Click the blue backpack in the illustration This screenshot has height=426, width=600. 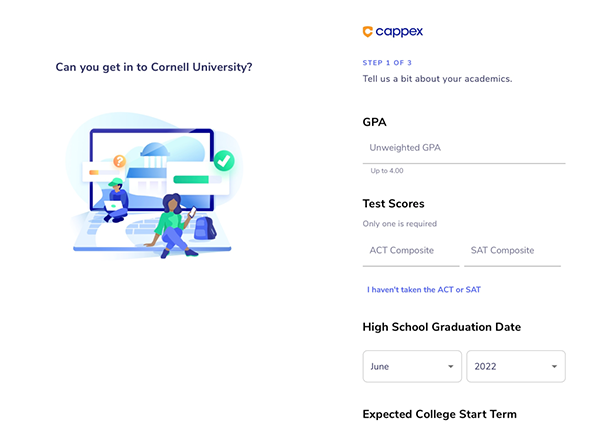205,228
